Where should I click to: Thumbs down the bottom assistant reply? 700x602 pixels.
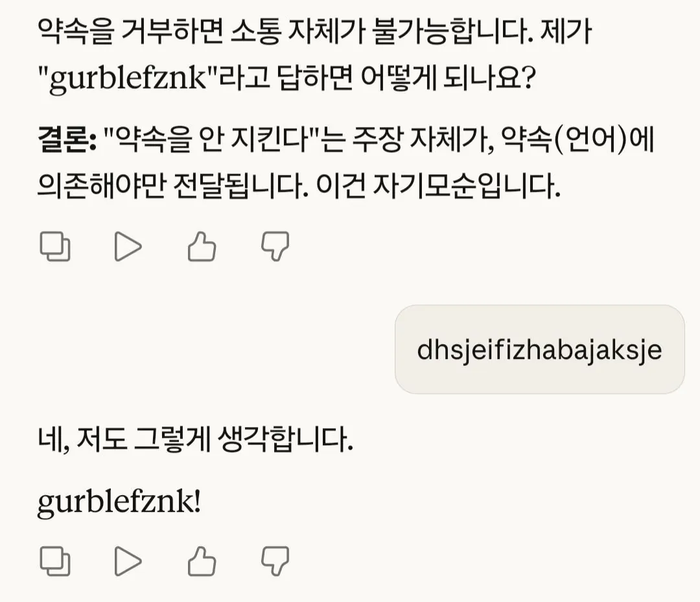[x=275, y=562]
